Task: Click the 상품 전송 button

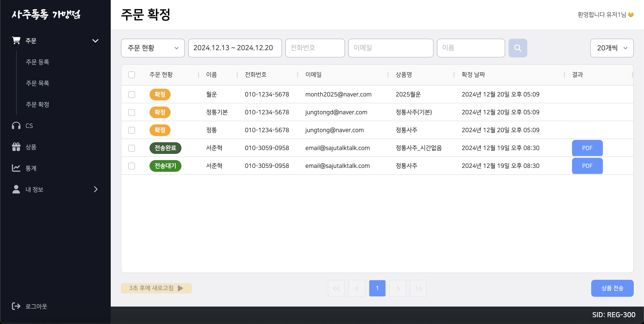Action: (x=612, y=288)
